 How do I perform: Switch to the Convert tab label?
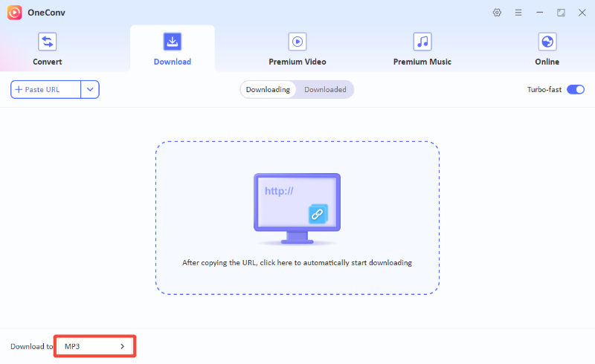(x=48, y=62)
